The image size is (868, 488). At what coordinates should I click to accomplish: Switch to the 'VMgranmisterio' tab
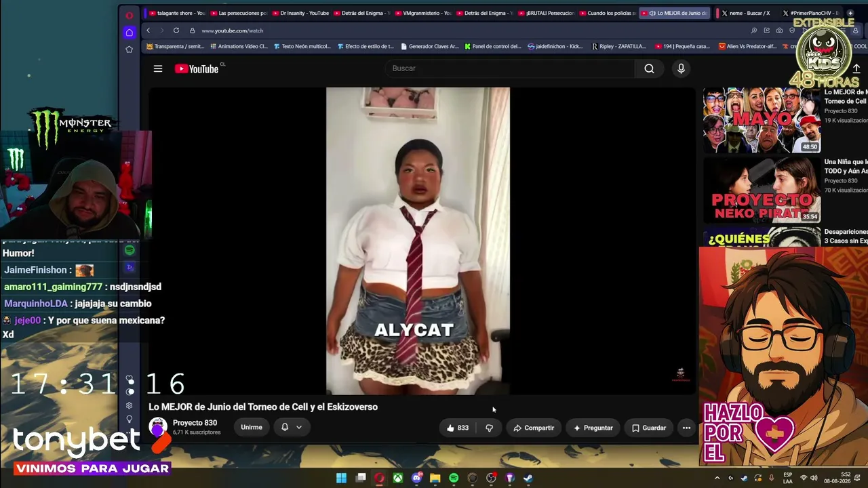tap(422, 13)
